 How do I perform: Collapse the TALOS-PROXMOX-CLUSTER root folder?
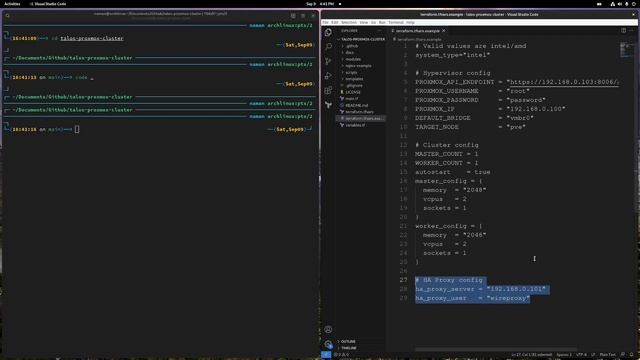pos(361,39)
